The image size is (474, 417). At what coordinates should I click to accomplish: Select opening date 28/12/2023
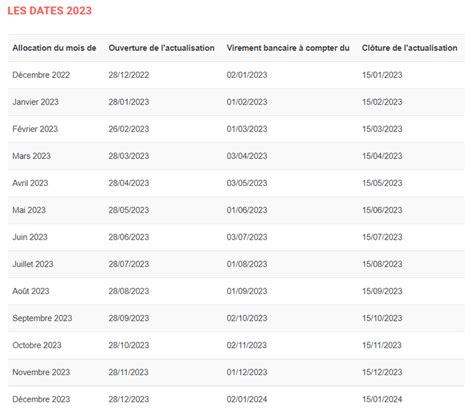[129, 399]
